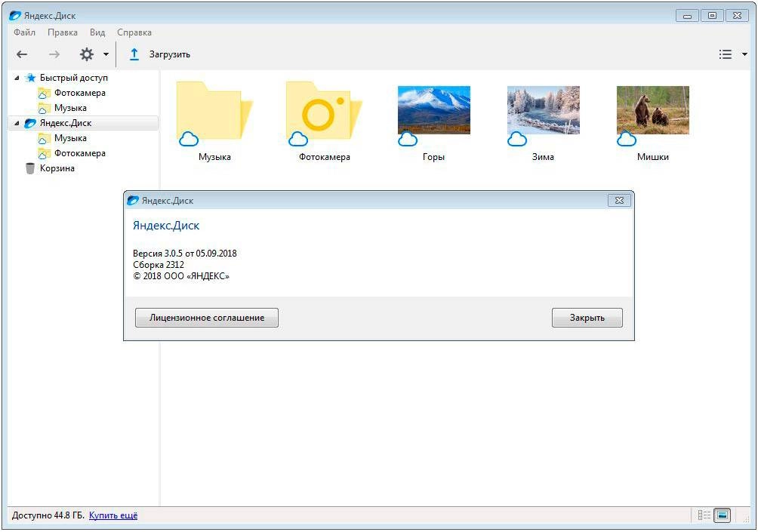Click the list view options icon
This screenshot has height=532, width=758.
coord(725,54)
